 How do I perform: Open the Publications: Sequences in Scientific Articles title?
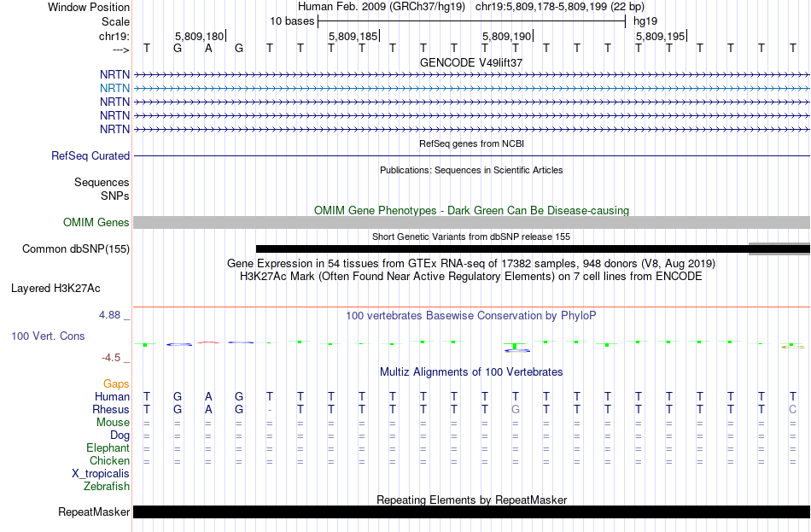click(471, 170)
